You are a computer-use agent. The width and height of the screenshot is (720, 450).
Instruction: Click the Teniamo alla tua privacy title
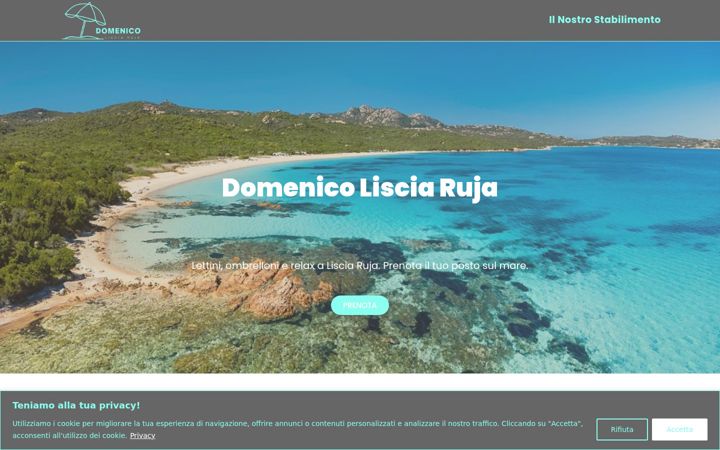pyautogui.click(x=76, y=405)
